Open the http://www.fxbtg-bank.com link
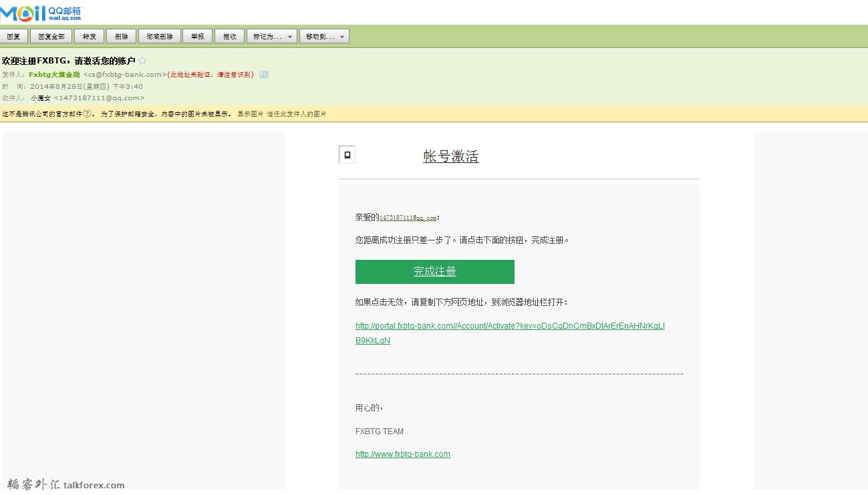868x495 pixels. click(x=403, y=454)
